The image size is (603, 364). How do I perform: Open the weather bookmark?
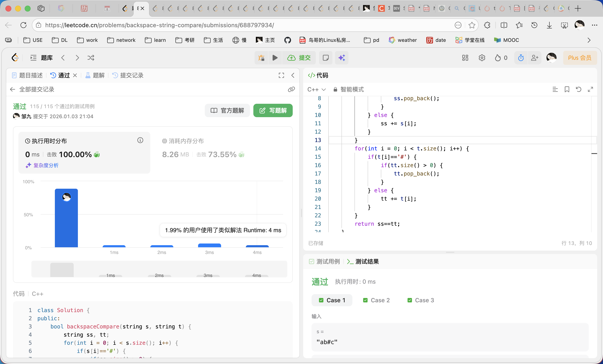[x=403, y=40]
